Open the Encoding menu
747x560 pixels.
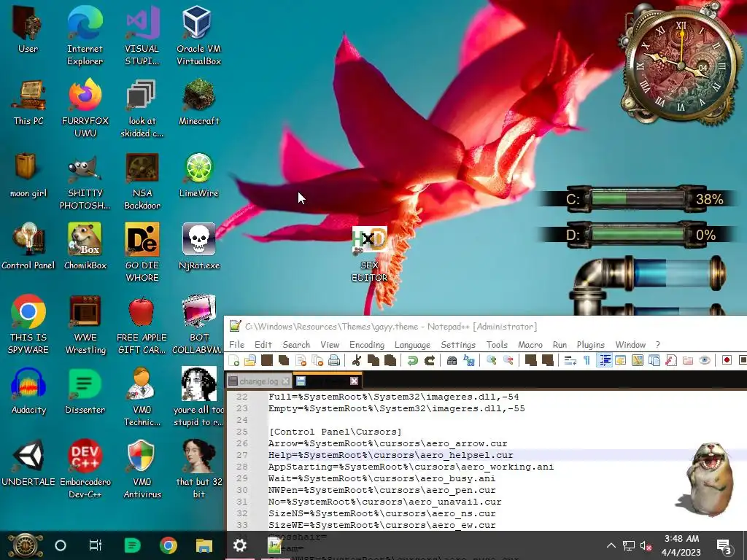pyautogui.click(x=367, y=344)
